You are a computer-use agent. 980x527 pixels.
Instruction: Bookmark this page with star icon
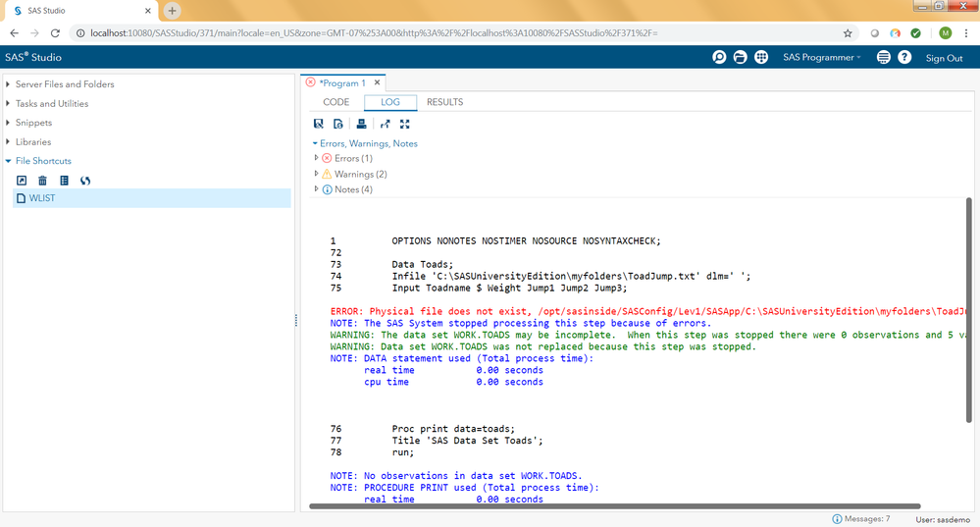[848, 33]
